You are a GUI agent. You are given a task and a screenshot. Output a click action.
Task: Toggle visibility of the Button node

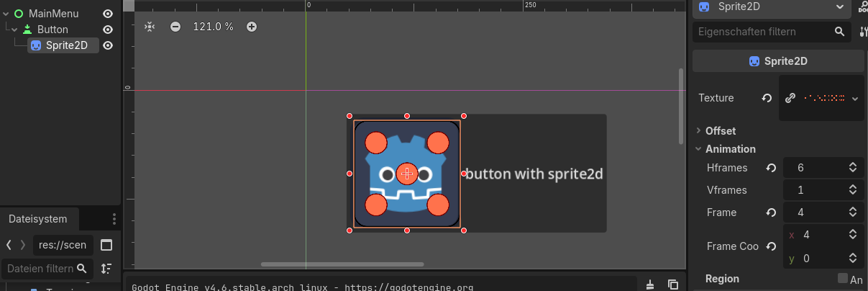pyautogui.click(x=108, y=30)
